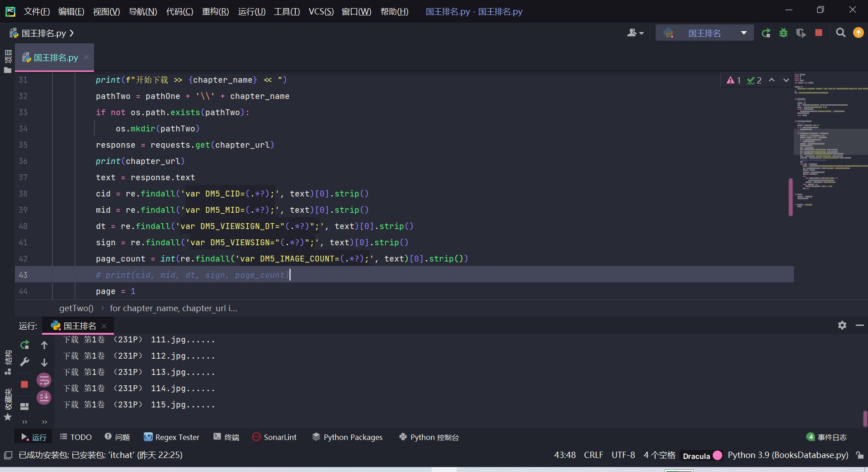Open the 代码(C) menu
This screenshot has width=868, height=472.
tap(179, 11)
